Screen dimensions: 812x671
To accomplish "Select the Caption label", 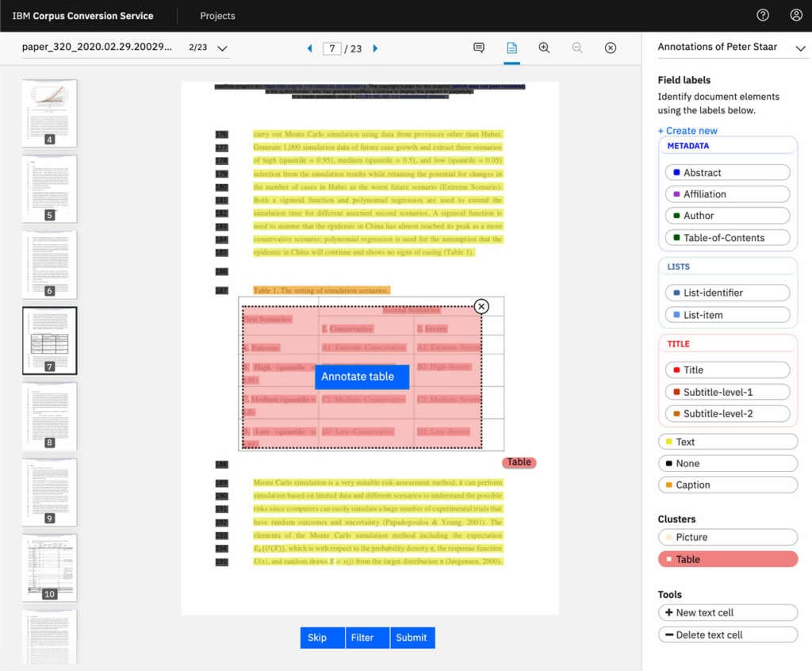I will pyautogui.click(x=728, y=485).
